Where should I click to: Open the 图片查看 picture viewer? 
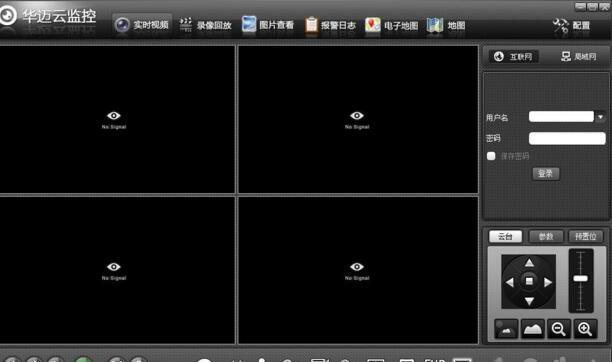[268, 25]
